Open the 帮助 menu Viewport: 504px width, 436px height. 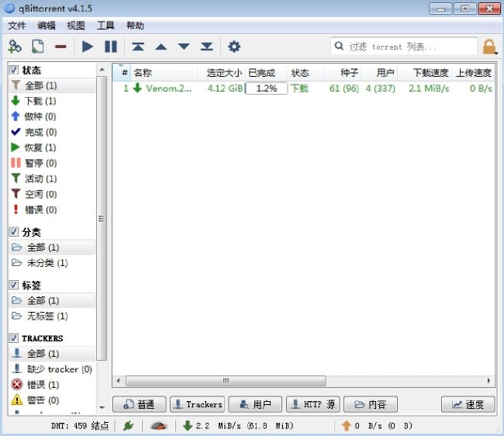click(x=135, y=26)
